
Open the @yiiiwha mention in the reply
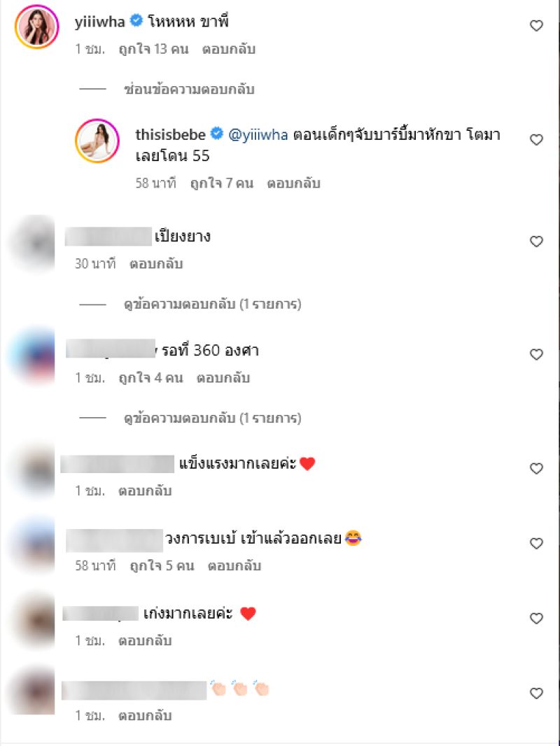[x=258, y=135]
